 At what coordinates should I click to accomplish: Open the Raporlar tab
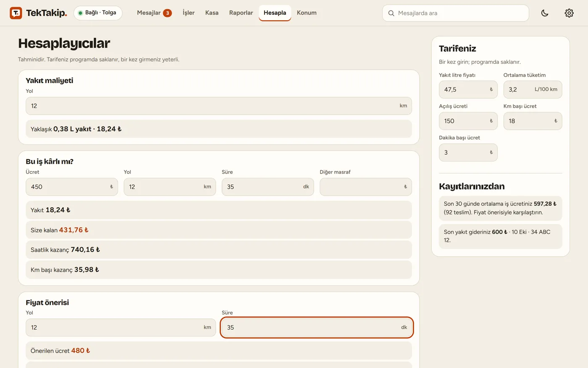coord(241,13)
